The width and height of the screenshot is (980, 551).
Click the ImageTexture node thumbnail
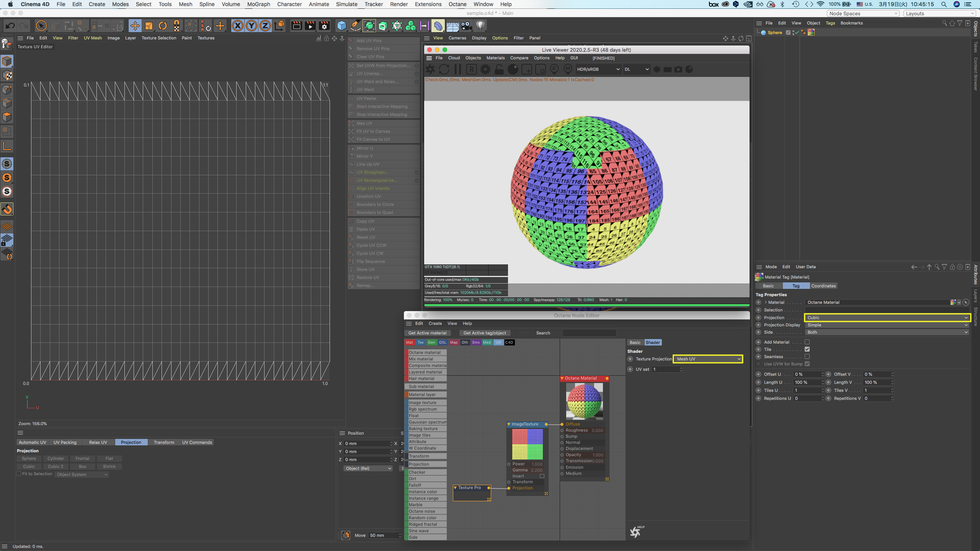pos(527,444)
